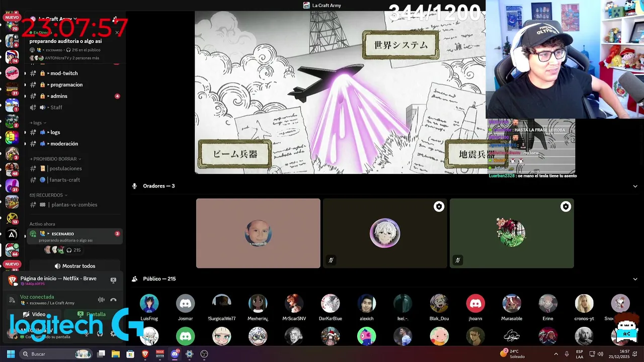Collapse the logs category
The image size is (644, 362).
pyautogui.click(x=38, y=123)
